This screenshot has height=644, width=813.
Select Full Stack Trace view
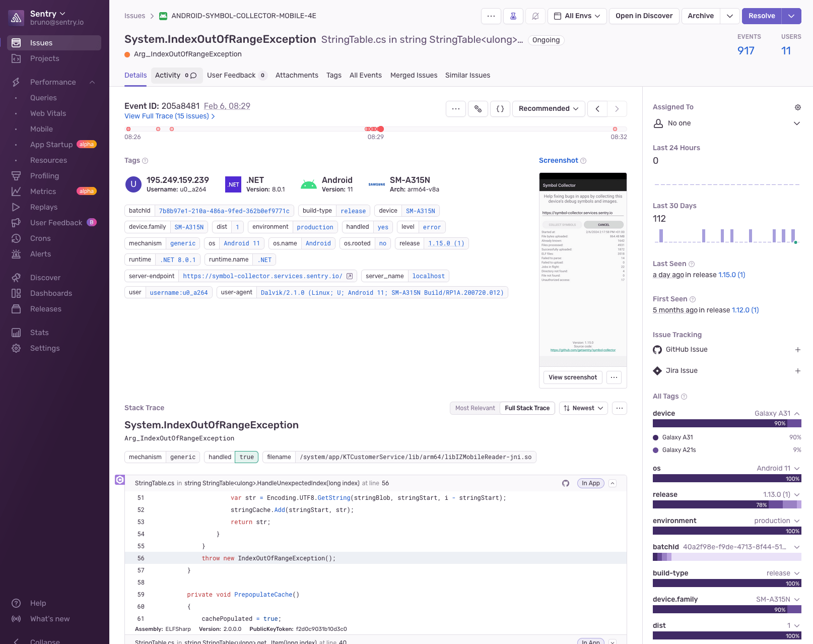(527, 408)
